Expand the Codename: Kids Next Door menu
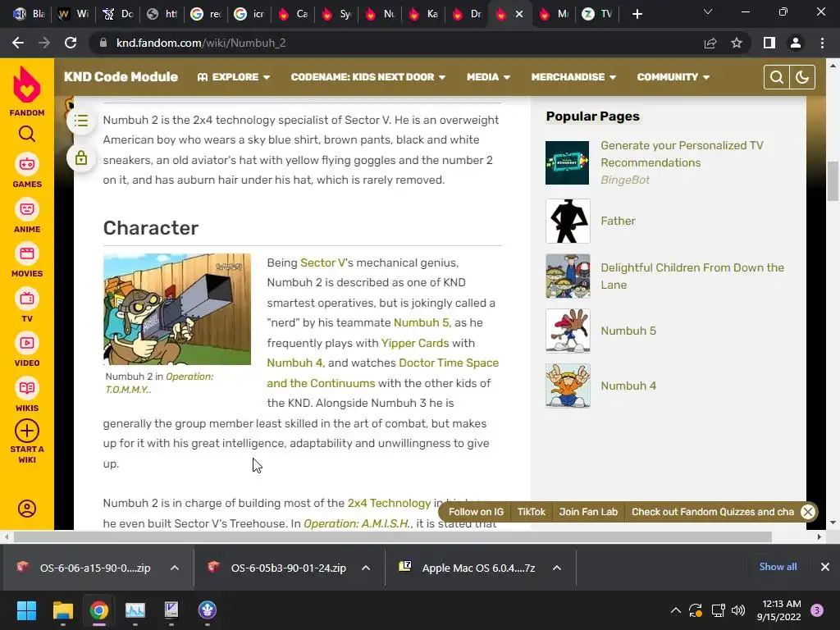The height and width of the screenshot is (630, 840). point(368,77)
